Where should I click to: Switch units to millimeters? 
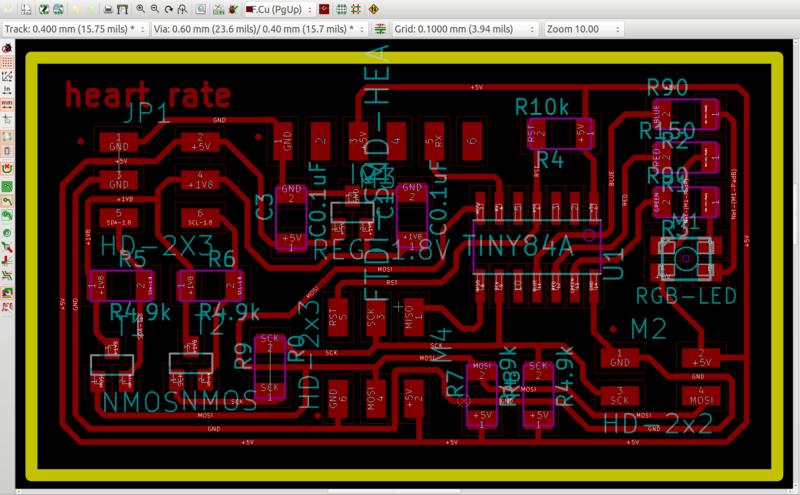pos(7,104)
